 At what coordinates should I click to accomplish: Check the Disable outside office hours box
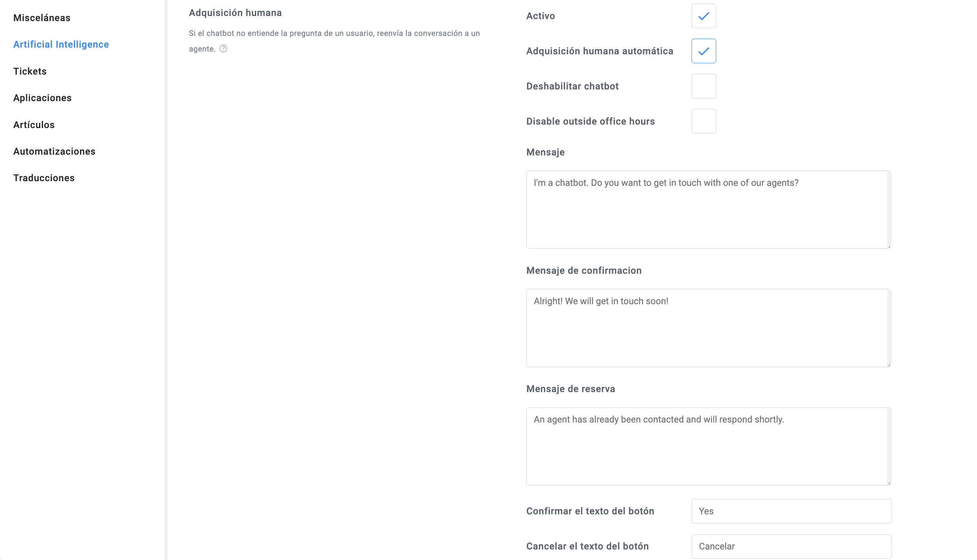(x=703, y=121)
